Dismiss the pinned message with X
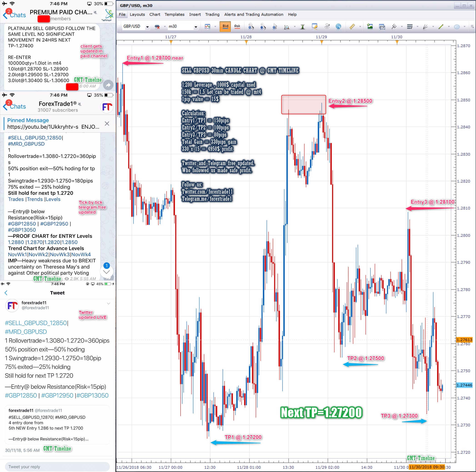476x472 pixels. pos(107,124)
